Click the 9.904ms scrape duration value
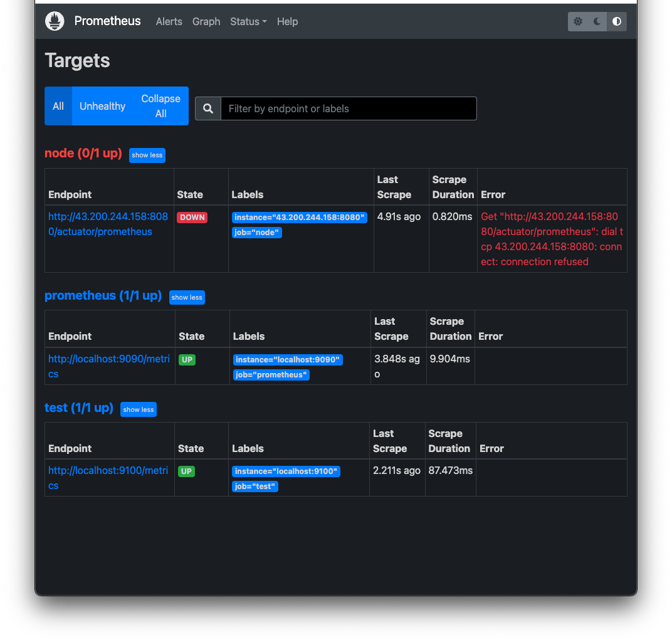The height and width of the screenshot is (642, 672). [x=450, y=359]
